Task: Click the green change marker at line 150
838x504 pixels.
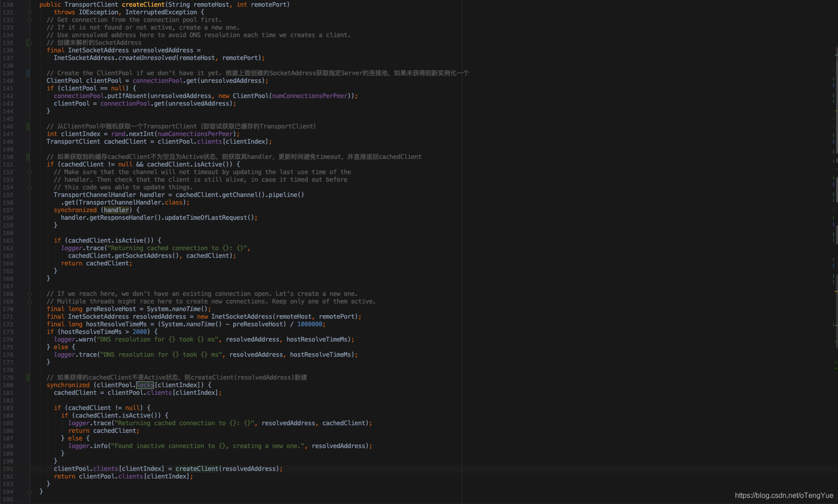Action: click(x=28, y=157)
